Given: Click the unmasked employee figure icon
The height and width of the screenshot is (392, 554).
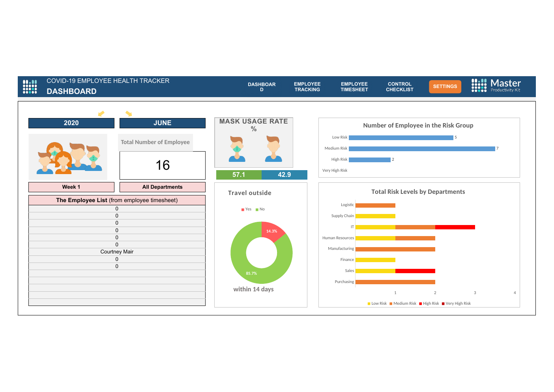Looking at the screenshot, I should (273, 149).
